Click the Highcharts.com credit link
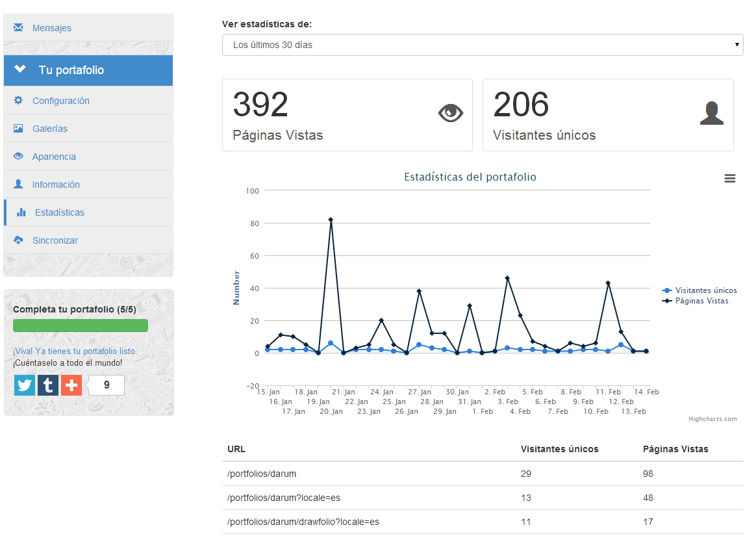The width and height of the screenshot is (756, 536). 712,419
